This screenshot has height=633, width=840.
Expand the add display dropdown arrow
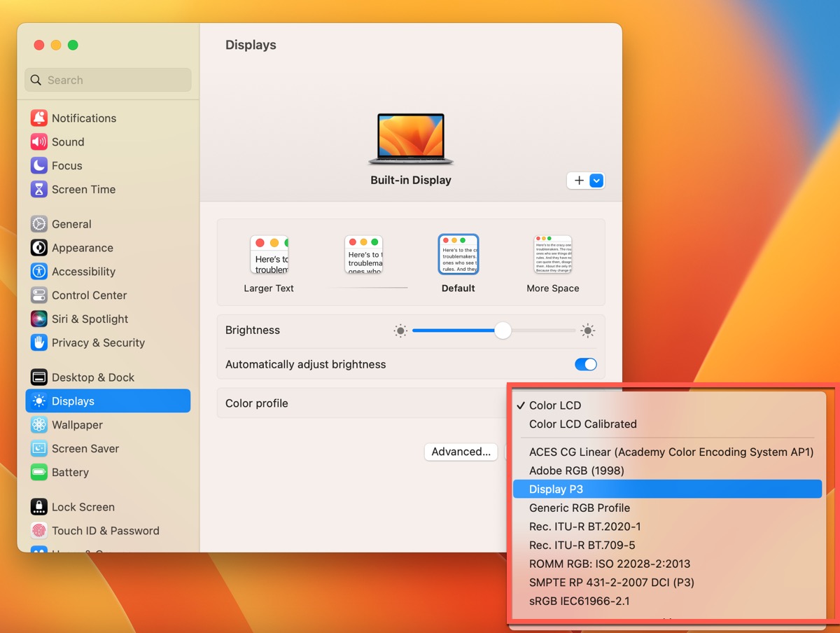596,181
